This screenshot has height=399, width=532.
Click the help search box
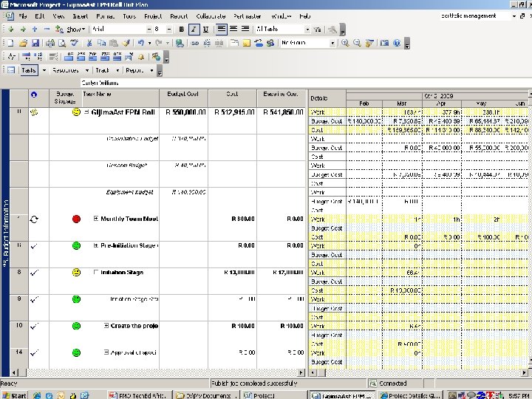[475, 16]
